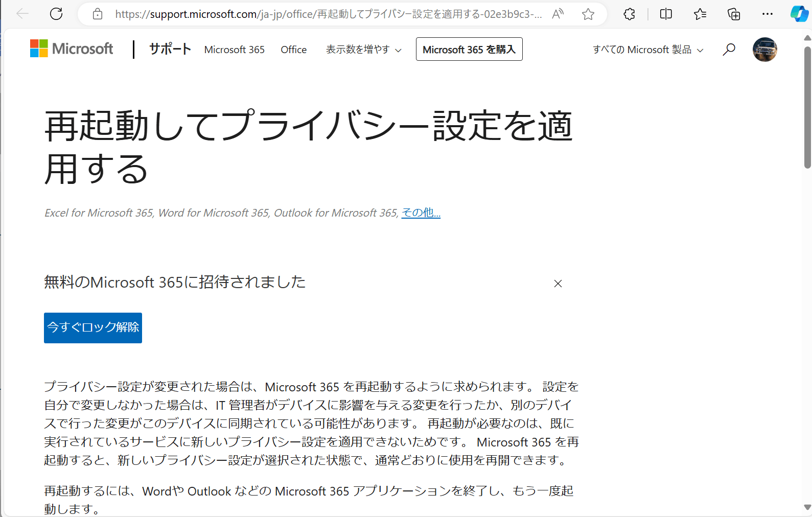Open the Extensions puzzle icon
Image resolution: width=812 pixels, height=517 pixels.
point(630,14)
